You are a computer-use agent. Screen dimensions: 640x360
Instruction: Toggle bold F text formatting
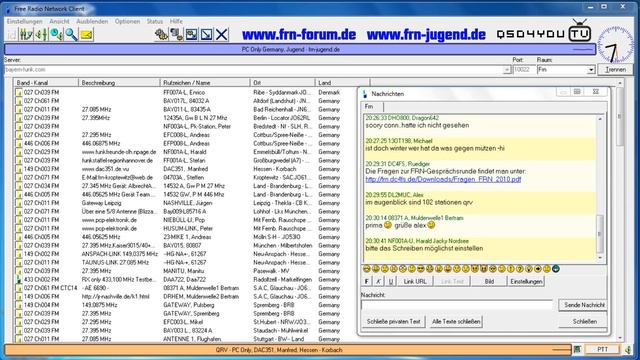(367, 281)
